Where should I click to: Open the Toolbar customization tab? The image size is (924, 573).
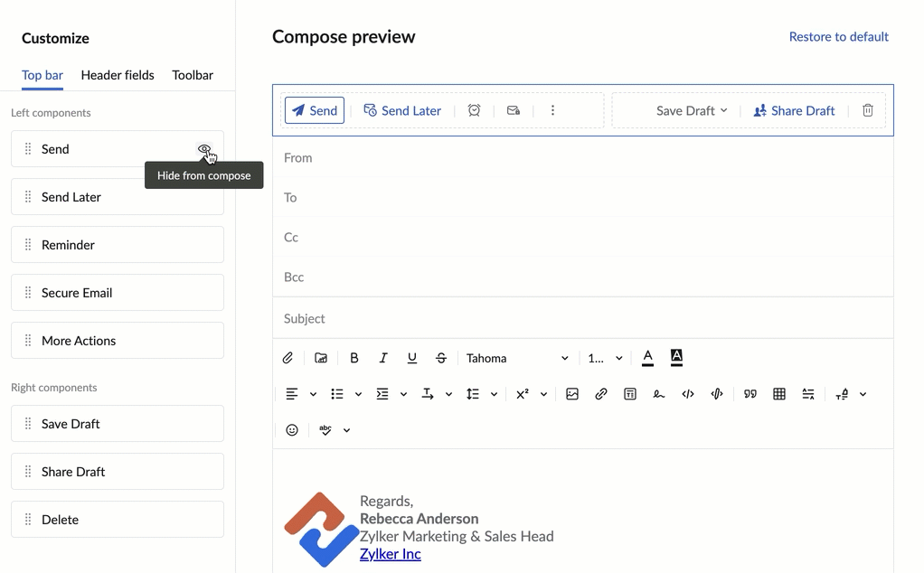point(192,75)
